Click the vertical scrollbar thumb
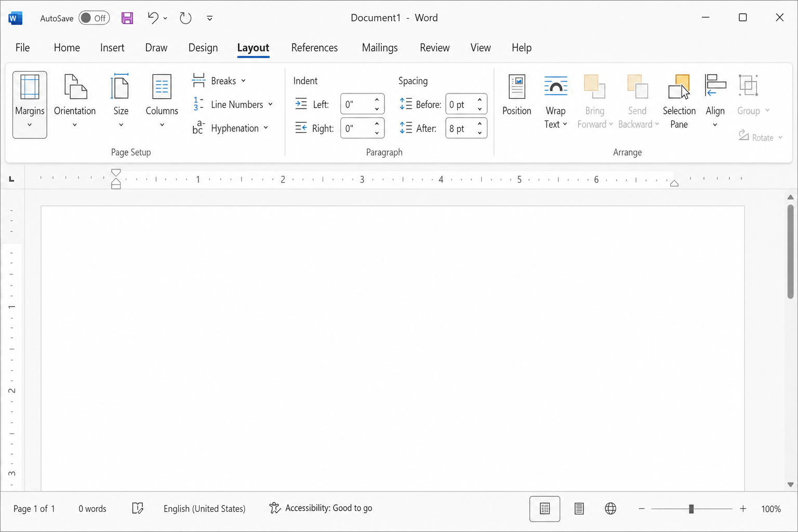This screenshot has width=798, height=532. tap(790, 251)
